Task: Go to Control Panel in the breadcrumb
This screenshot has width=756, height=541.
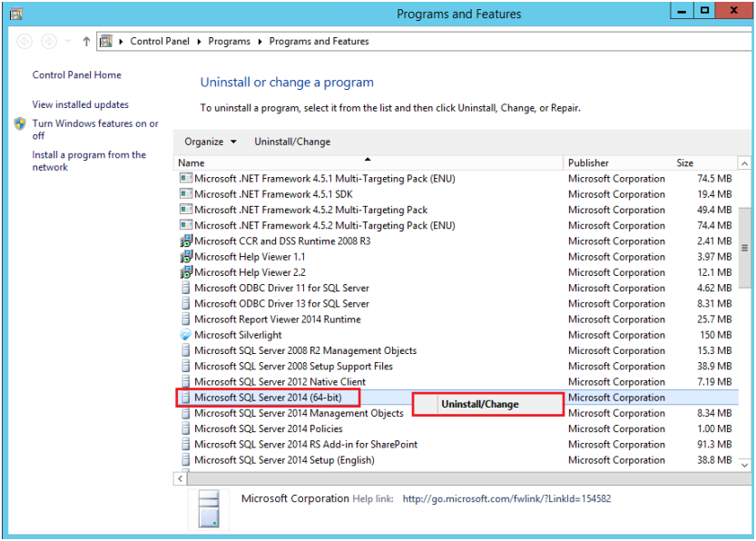Action: point(160,42)
